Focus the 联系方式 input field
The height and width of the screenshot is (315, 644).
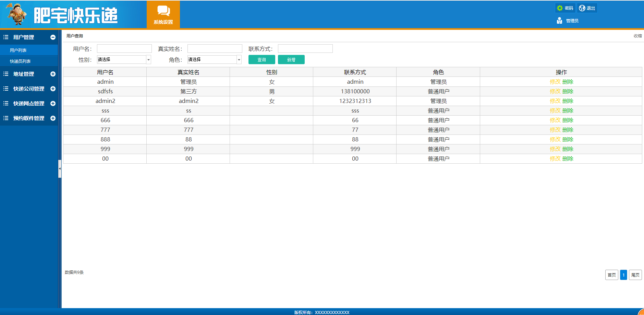coord(305,48)
